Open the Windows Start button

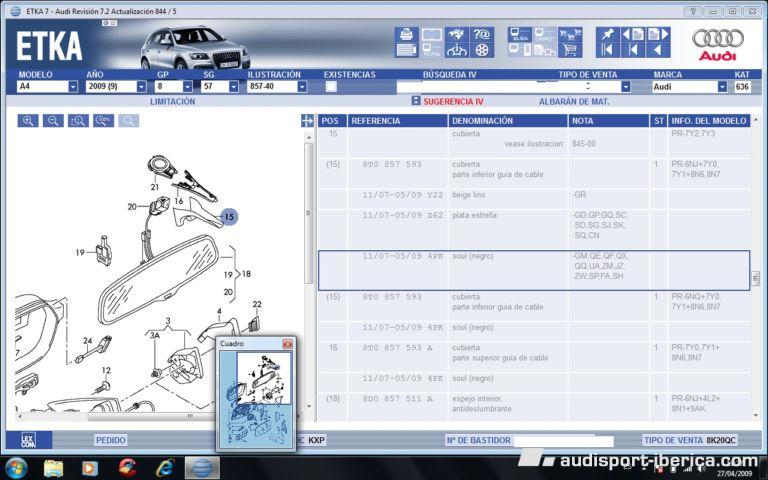tap(16, 468)
